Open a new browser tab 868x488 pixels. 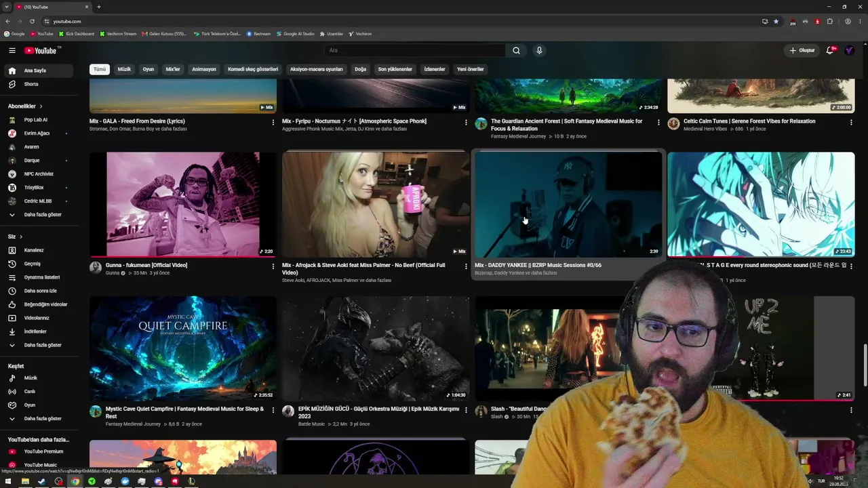(99, 7)
